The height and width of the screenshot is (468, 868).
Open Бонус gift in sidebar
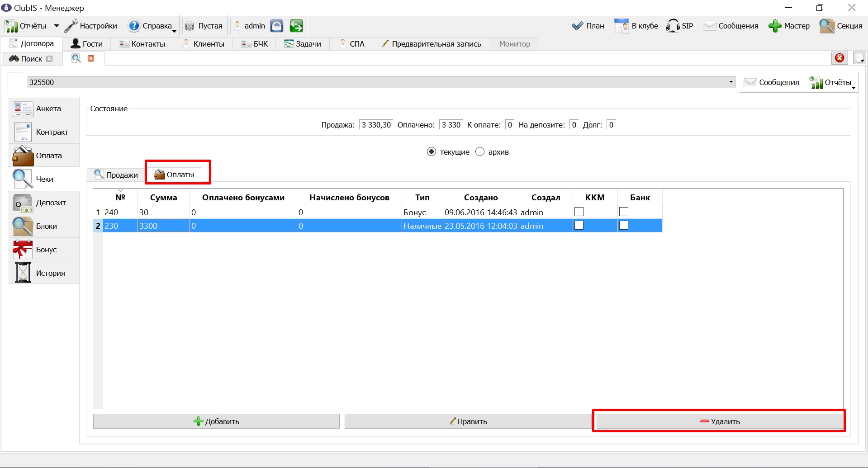[44, 250]
